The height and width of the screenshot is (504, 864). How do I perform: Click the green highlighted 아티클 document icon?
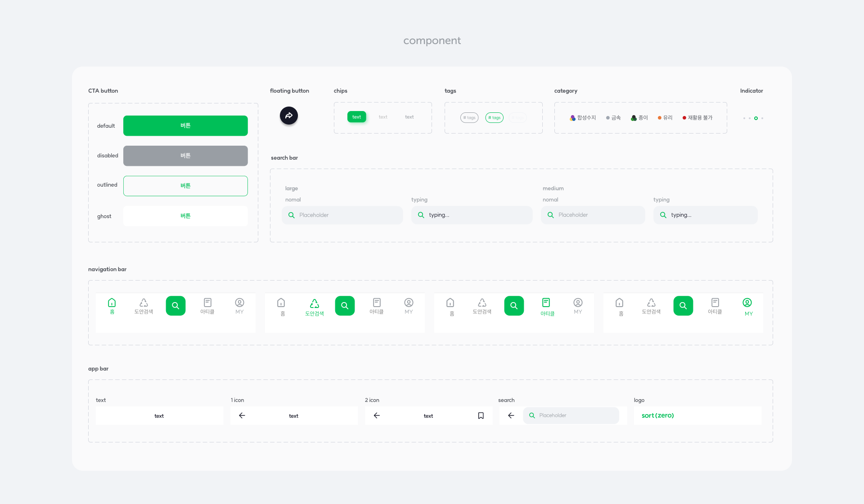(546, 303)
